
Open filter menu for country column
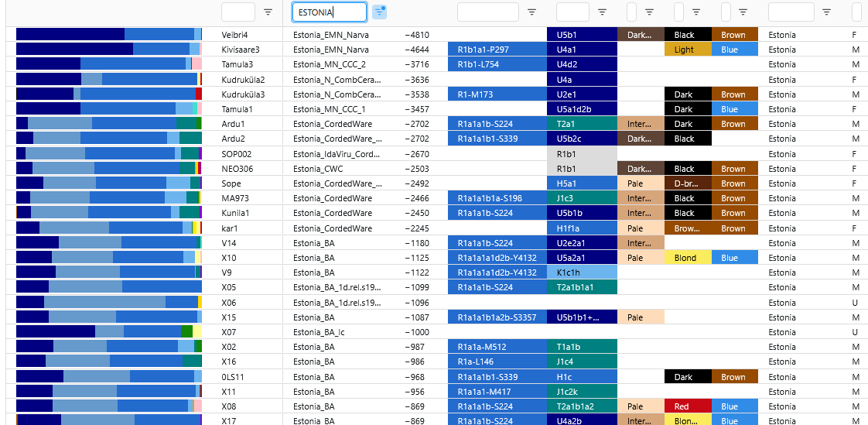click(827, 12)
